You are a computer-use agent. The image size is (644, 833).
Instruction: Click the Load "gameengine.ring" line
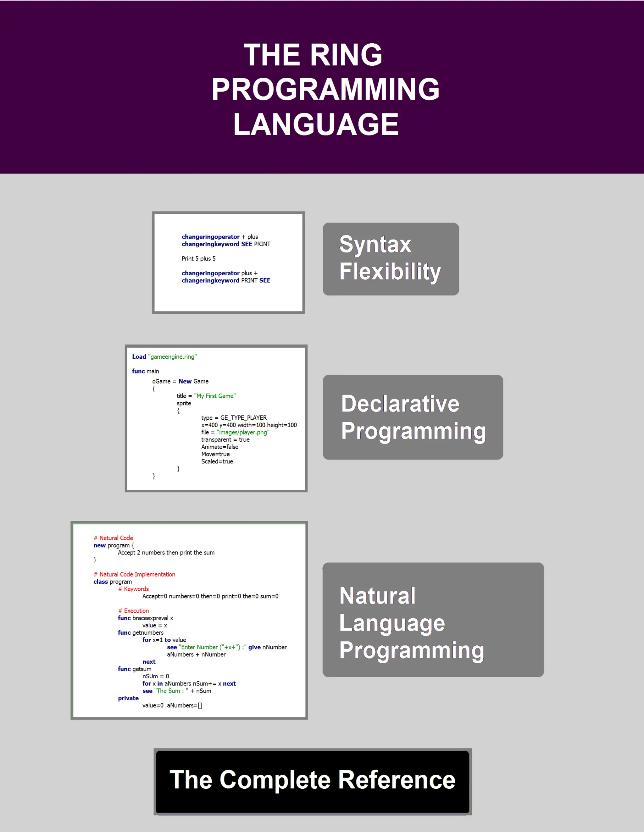164,357
